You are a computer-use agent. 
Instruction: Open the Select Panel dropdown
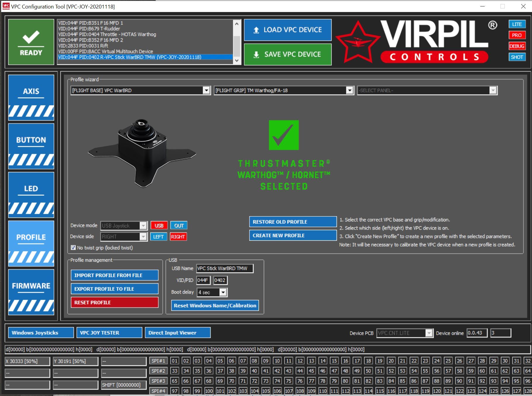(x=493, y=90)
